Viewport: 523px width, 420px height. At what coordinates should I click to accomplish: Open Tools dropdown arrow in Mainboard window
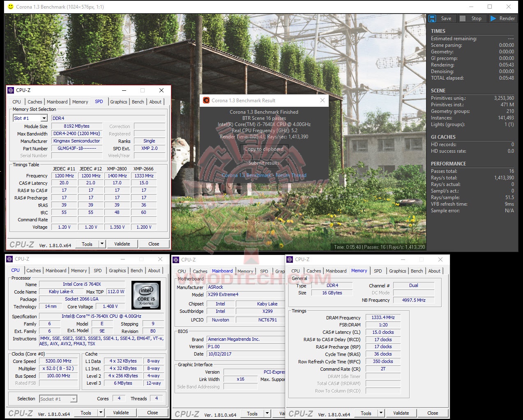click(267, 414)
